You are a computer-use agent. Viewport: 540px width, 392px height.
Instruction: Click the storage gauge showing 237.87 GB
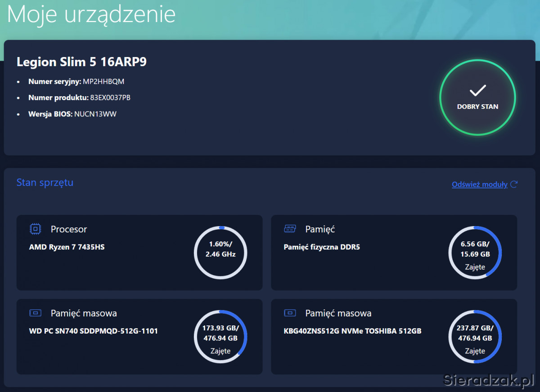(475, 337)
